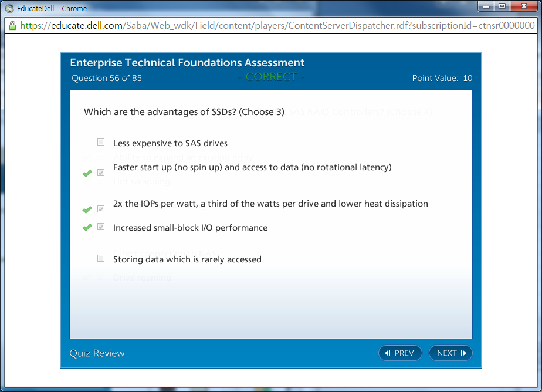Click the green padlock security icon
Image resolution: width=542 pixels, height=392 pixels.
click(x=12, y=26)
